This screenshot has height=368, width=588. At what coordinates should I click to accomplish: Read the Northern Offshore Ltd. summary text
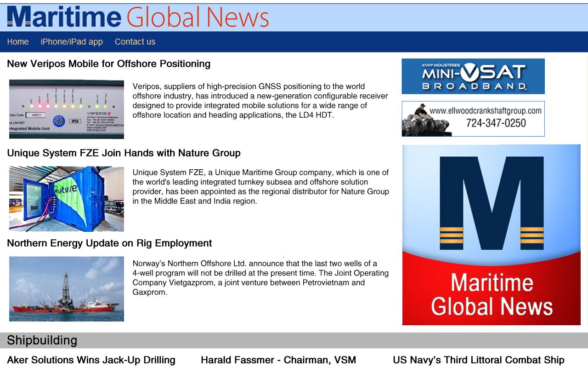click(260, 278)
